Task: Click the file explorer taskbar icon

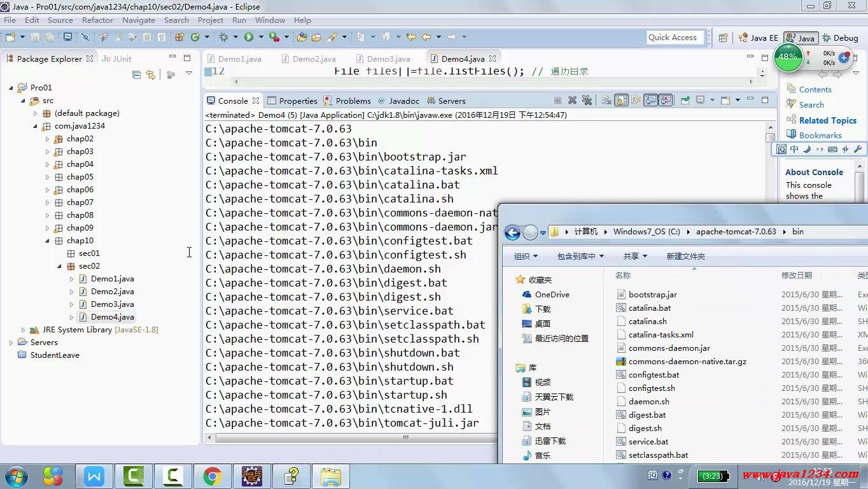Action: 331,476
